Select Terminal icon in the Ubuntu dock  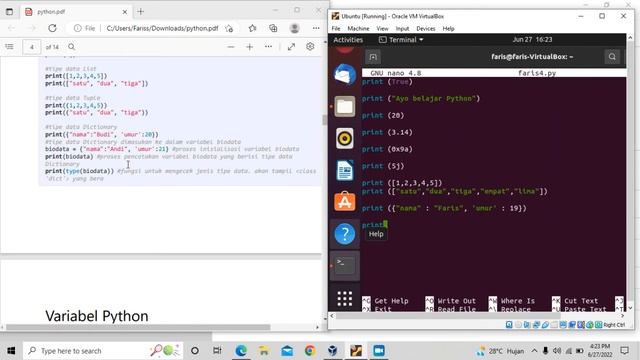[344, 265]
